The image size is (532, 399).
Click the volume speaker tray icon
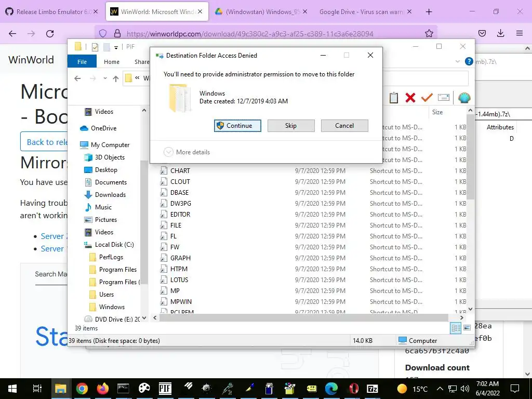pos(465,389)
